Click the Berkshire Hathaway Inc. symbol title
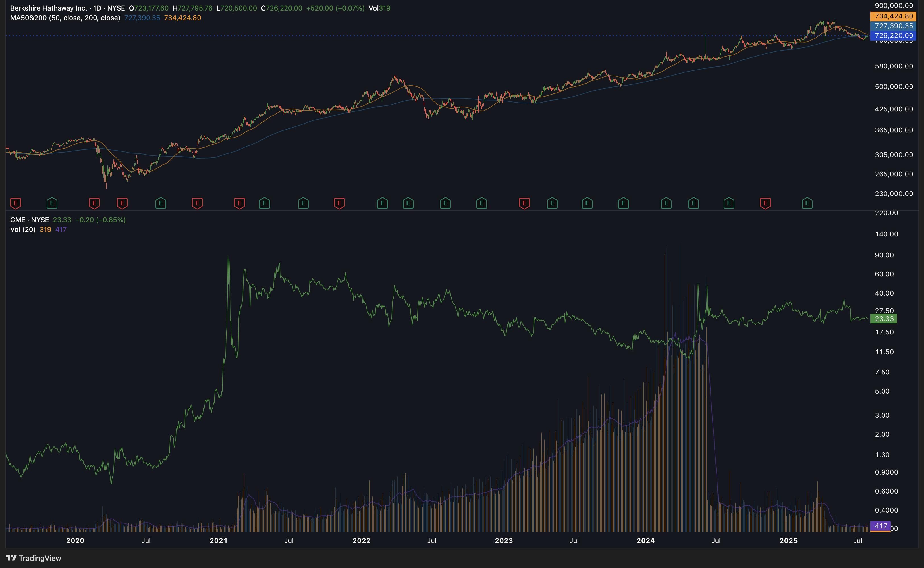924x568 pixels. [x=49, y=8]
